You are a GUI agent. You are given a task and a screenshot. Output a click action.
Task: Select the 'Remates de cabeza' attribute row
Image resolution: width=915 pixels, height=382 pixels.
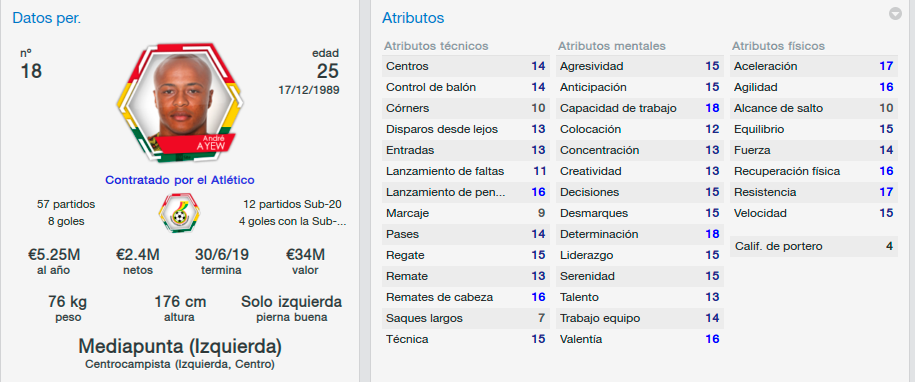point(466,297)
